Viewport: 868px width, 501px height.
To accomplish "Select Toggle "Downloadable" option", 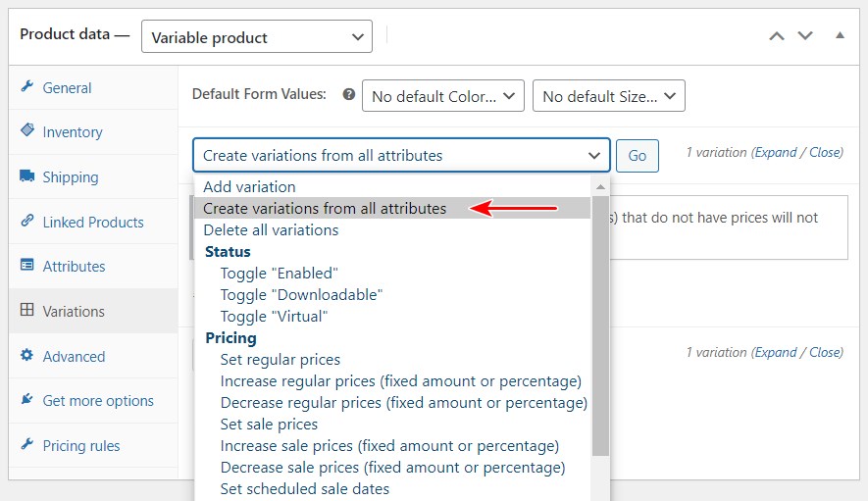I will (x=392, y=294).
